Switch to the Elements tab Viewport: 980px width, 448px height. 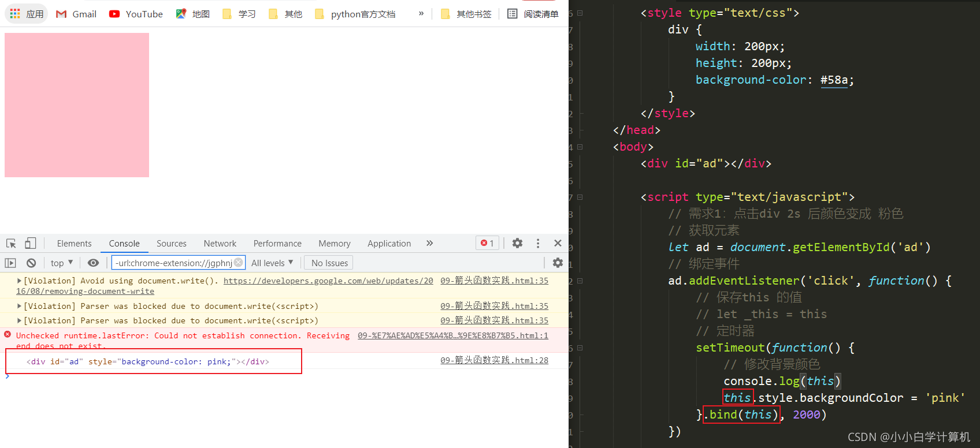point(74,244)
